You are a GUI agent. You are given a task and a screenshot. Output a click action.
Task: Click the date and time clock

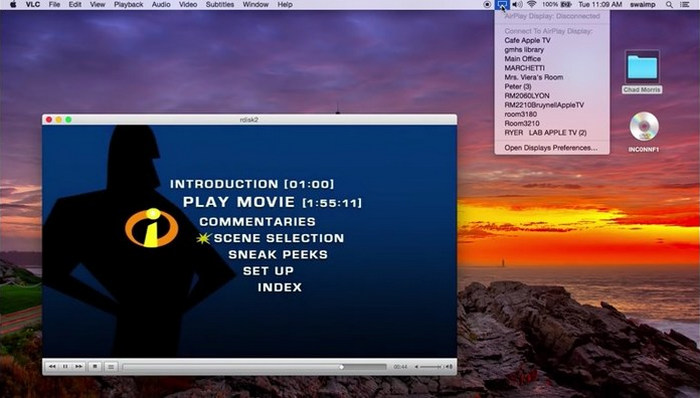600,4
